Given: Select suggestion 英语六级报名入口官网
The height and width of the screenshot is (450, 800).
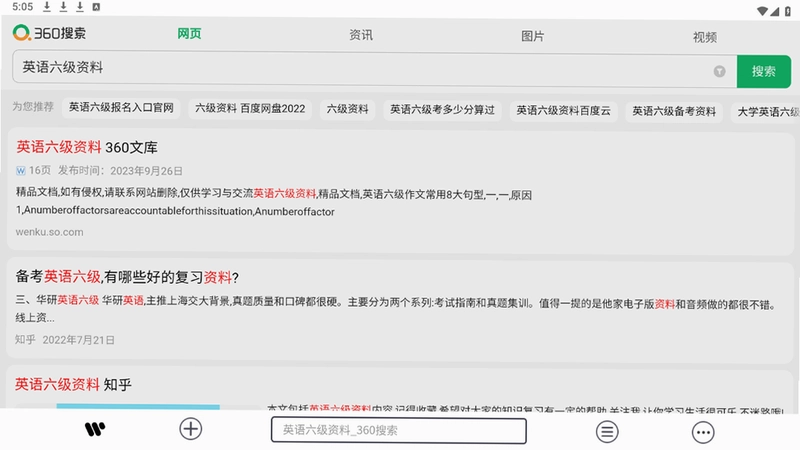Looking at the screenshot, I should point(121,107).
